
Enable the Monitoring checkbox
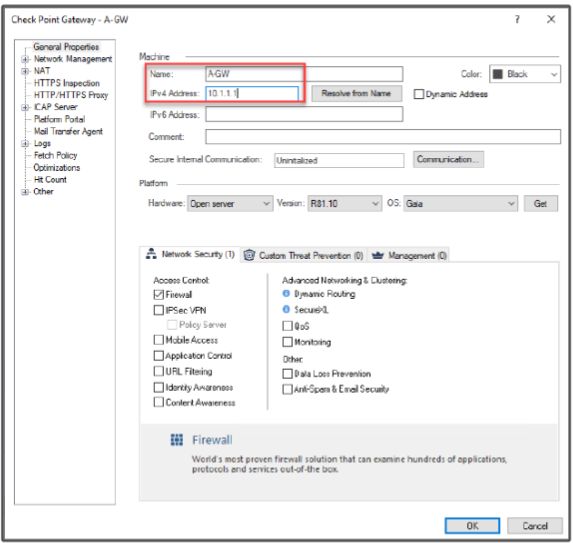288,342
